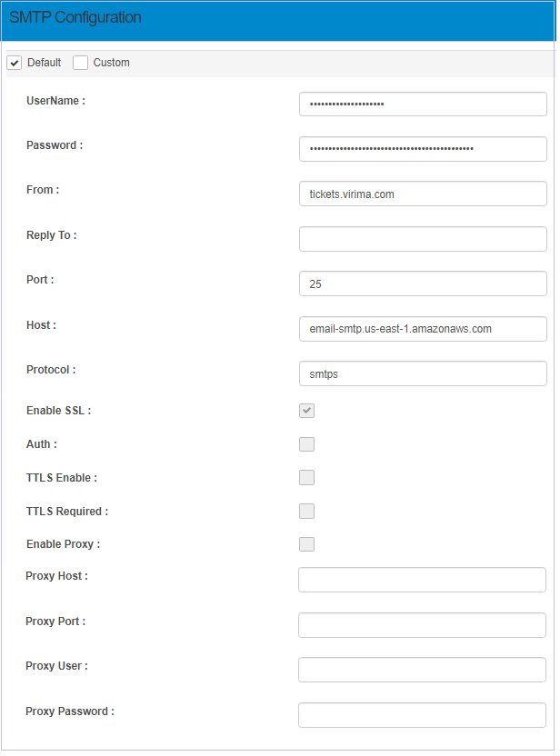
Task: Click the Proxy User input field
Action: (x=422, y=670)
